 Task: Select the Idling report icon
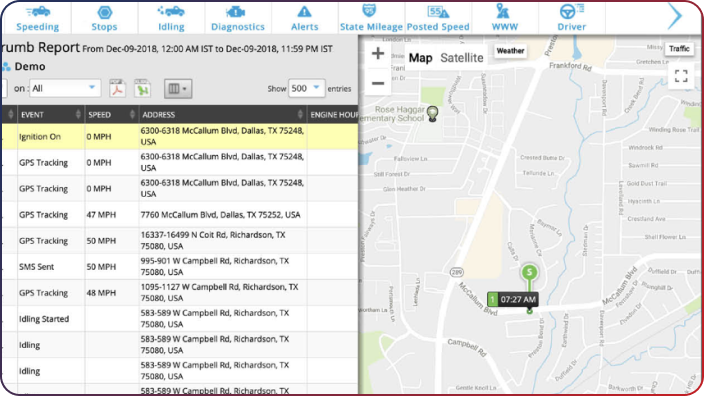(171, 12)
